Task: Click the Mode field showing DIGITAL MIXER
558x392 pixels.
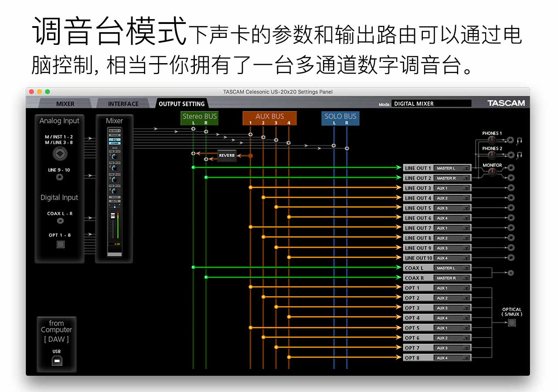Action: click(x=431, y=104)
